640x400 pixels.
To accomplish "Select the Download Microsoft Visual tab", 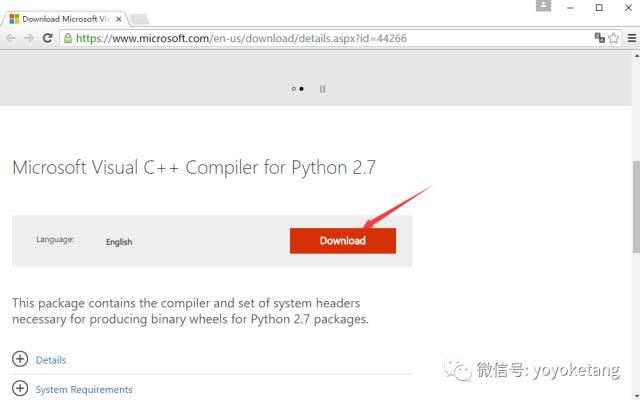I will (65, 19).
